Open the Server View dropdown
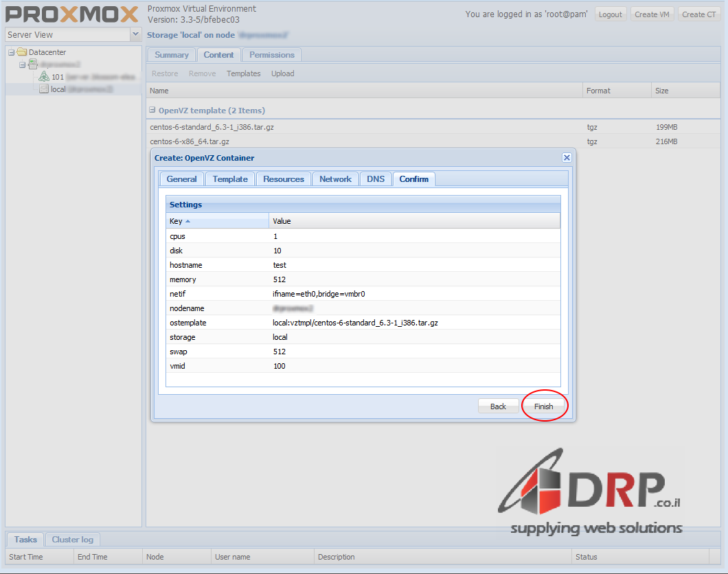Image resolution: width=728 pixels, height=574 pixels. click(x=135, y=34)
